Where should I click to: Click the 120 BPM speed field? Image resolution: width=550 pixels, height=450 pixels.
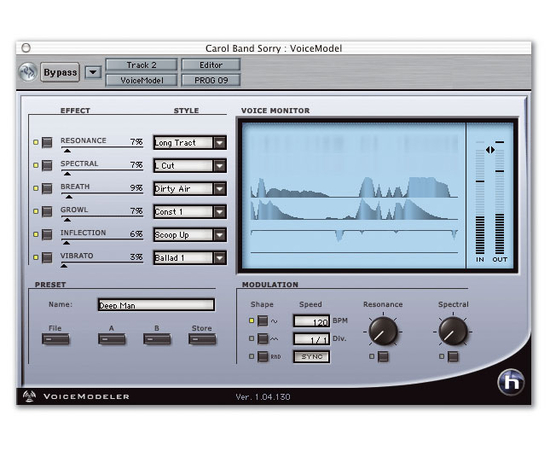point(311,321)
